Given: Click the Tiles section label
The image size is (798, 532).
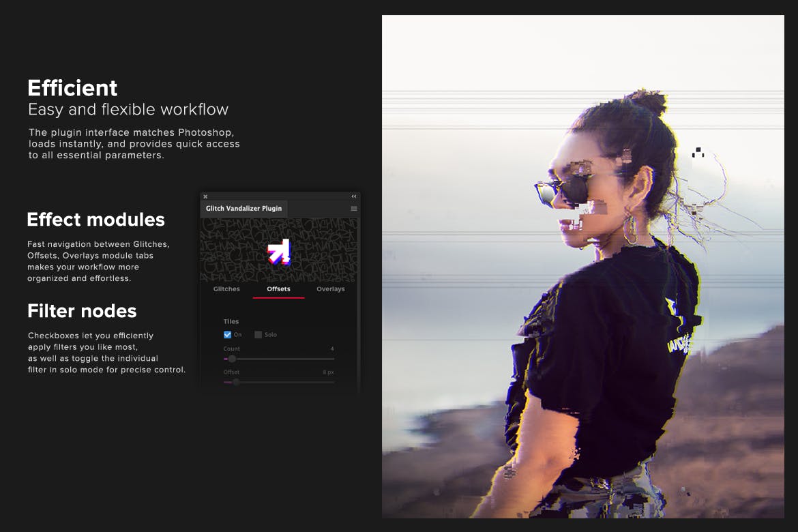Looking at the screenshot, I should [x=231, y=321].
